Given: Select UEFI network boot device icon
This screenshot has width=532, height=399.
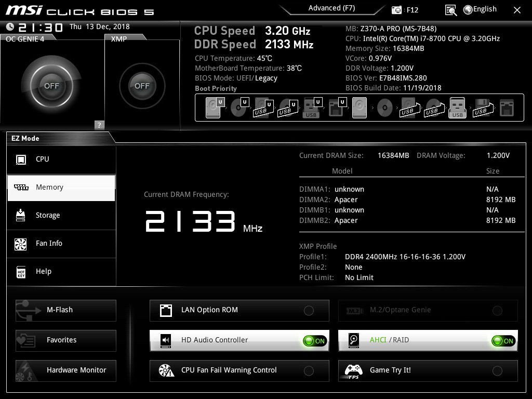Looking at the screenshot, I should (x=337, y=108).
